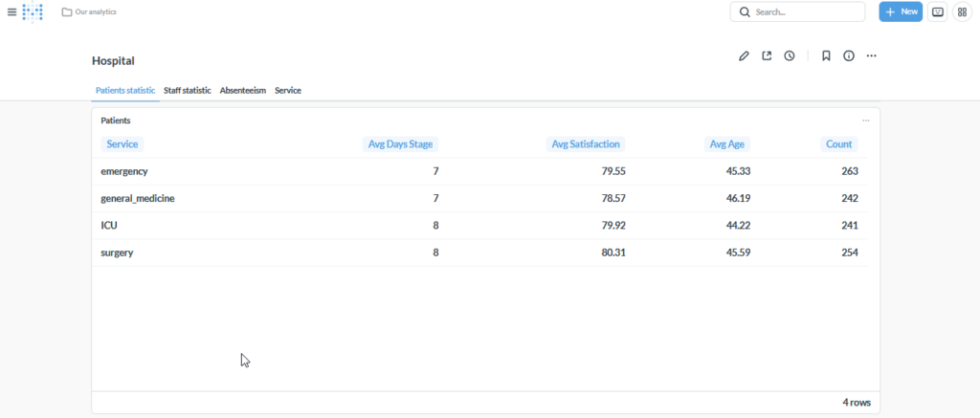Sort by the Avg Age column header
The height and width of the screenshot is (418, 980).
pyautogui.click(x=727, y=144)
